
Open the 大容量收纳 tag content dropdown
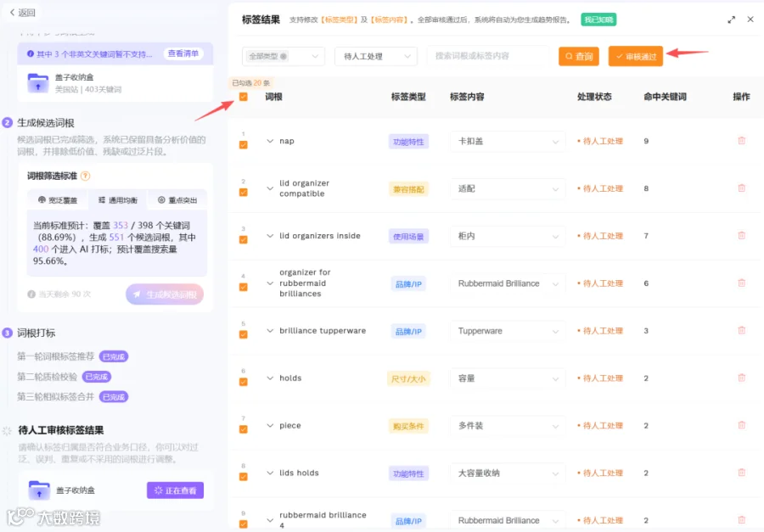(x=508, y=473)
